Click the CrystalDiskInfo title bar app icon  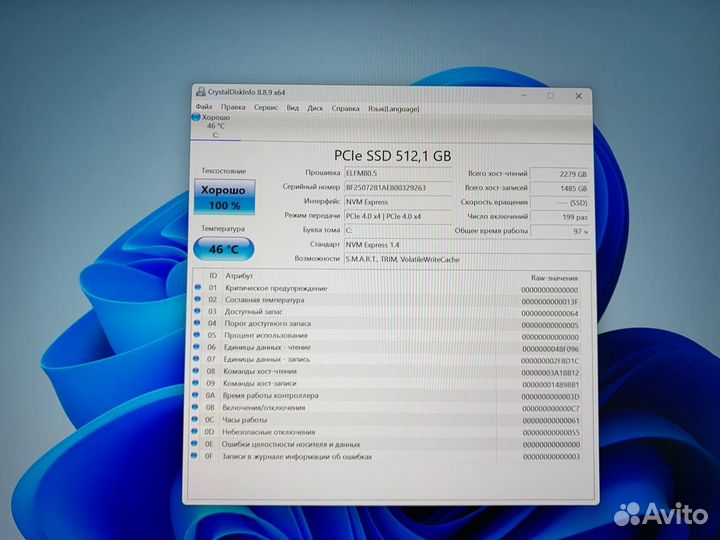(200, 91)
